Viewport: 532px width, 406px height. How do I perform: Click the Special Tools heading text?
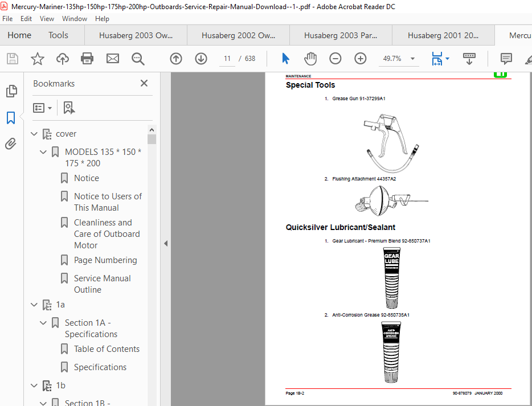310,85
